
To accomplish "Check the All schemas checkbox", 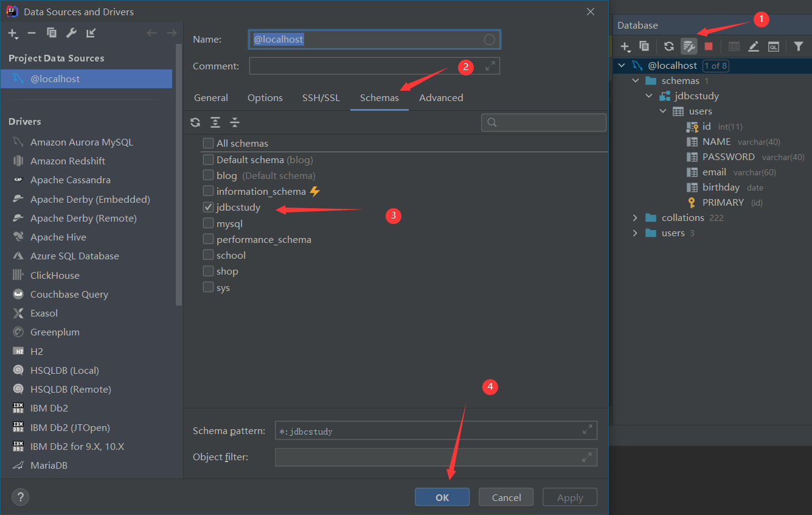I will [x=208, y=143].
